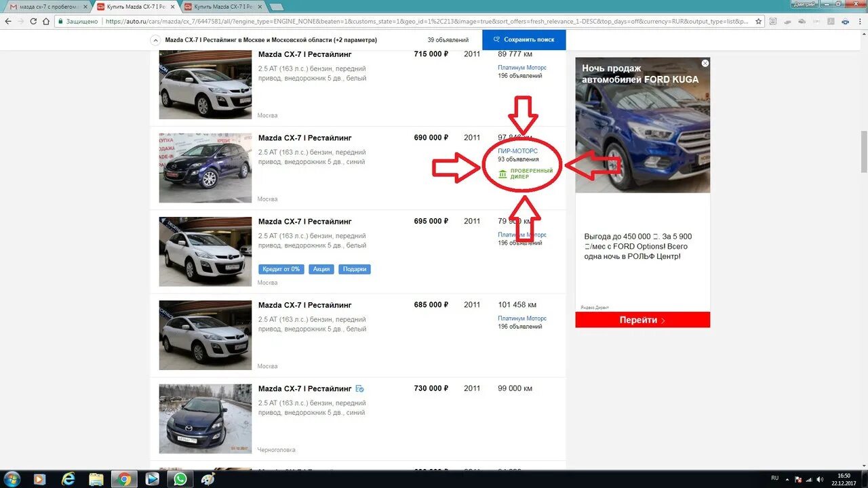The width and height of the screenshot is (868, 488).
Task: Reload the page with the refresh icon
Action: pos(33,21)
